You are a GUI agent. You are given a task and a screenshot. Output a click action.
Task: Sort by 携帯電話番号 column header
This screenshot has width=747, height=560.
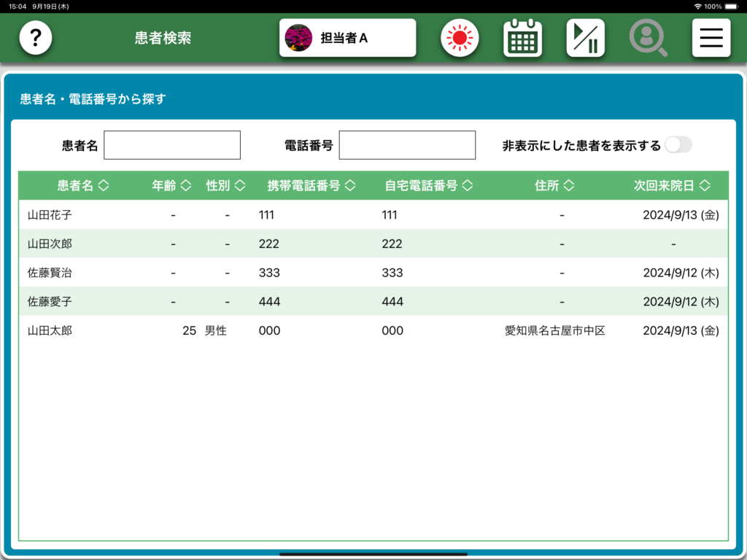[311, 186]
